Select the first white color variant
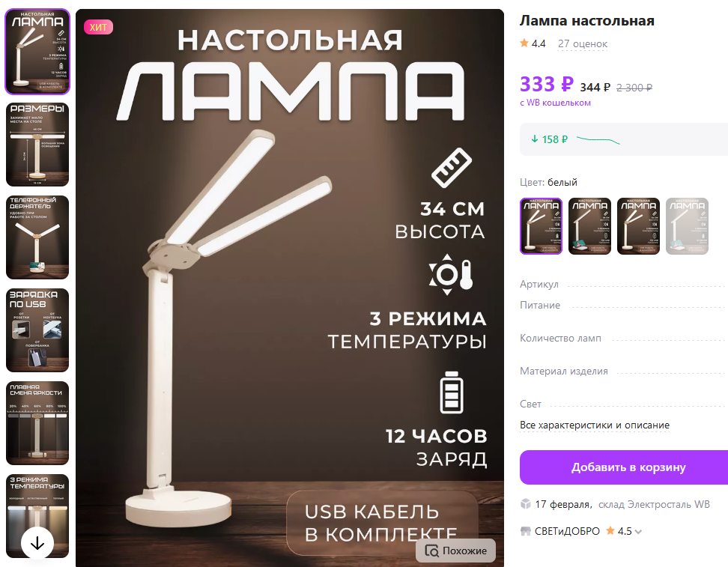Screen dimensions: 728x567 coord(541,226)
